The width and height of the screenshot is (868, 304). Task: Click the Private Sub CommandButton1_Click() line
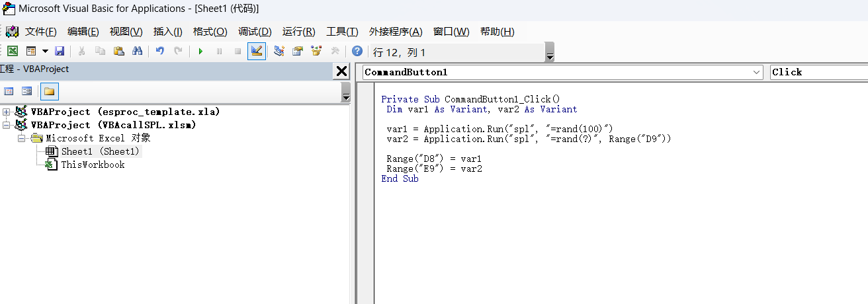pyautogui.click(x=470, y=99)
